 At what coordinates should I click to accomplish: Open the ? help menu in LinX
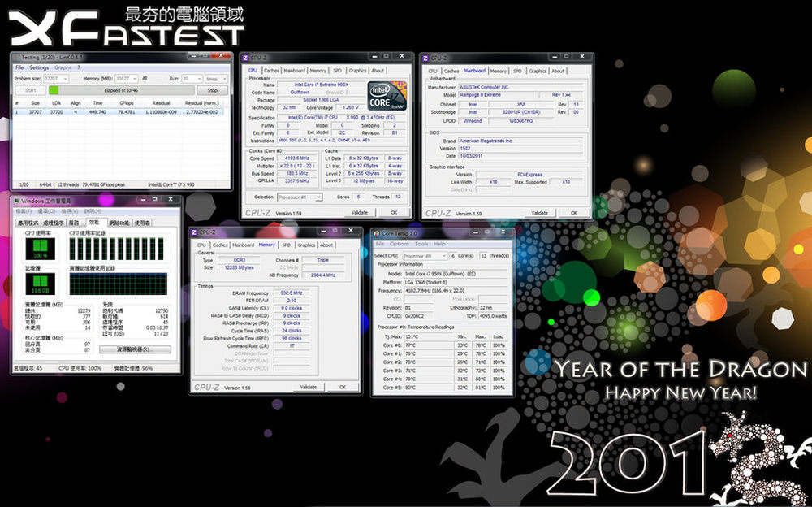(79, 68)
